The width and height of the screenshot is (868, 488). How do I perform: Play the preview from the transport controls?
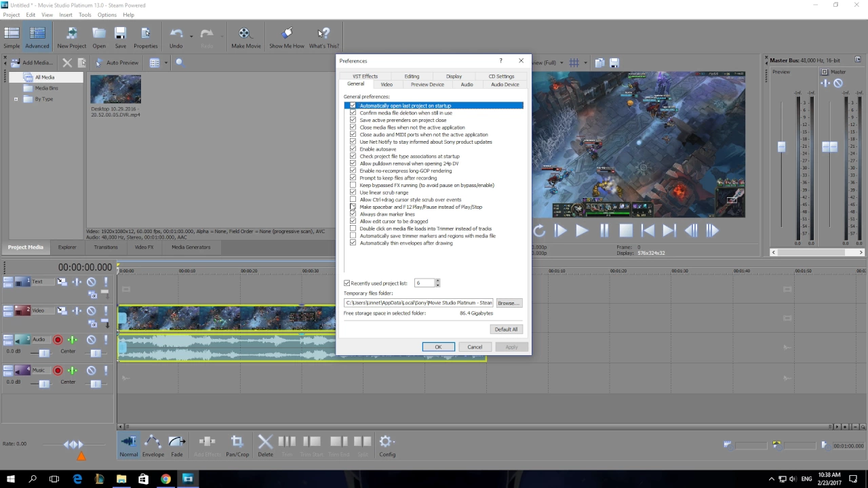pyautogui.click(x=582, y=231)
